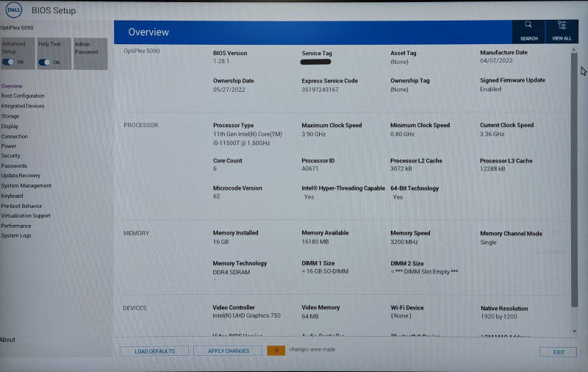This screenshot has height=372, width=588.
Task: Click the Signed Firmware Update Enabled value
Action: (490, 89)
